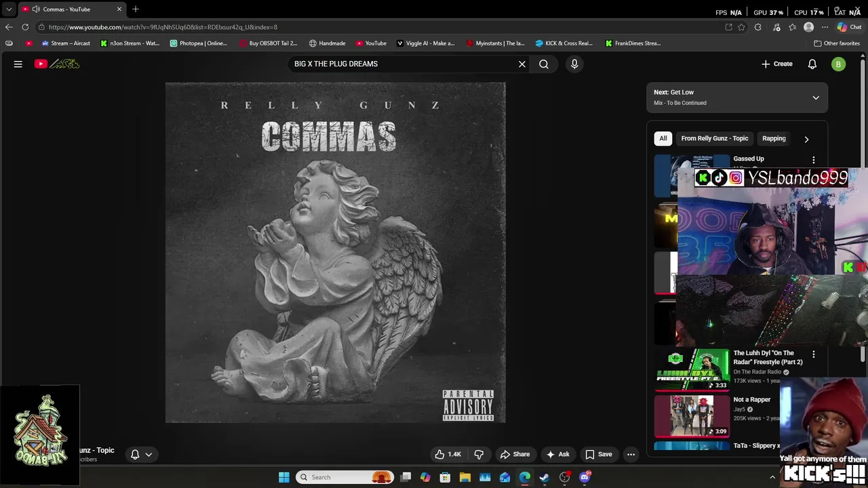This screenshot has height=488, width=868.
Task: Open Viggle AI bookmark
Action: (x=425, y=43)
